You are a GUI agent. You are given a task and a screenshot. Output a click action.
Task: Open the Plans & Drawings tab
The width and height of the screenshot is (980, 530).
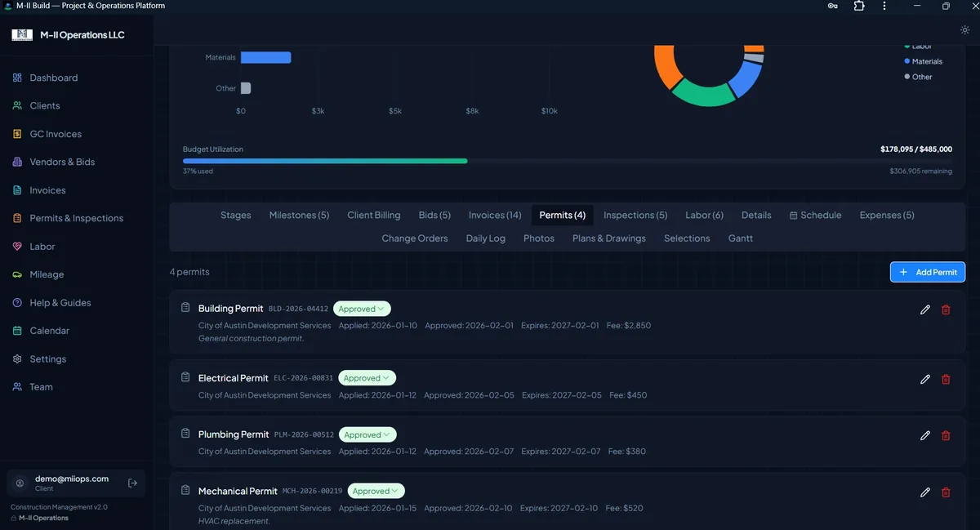(609, 238)
